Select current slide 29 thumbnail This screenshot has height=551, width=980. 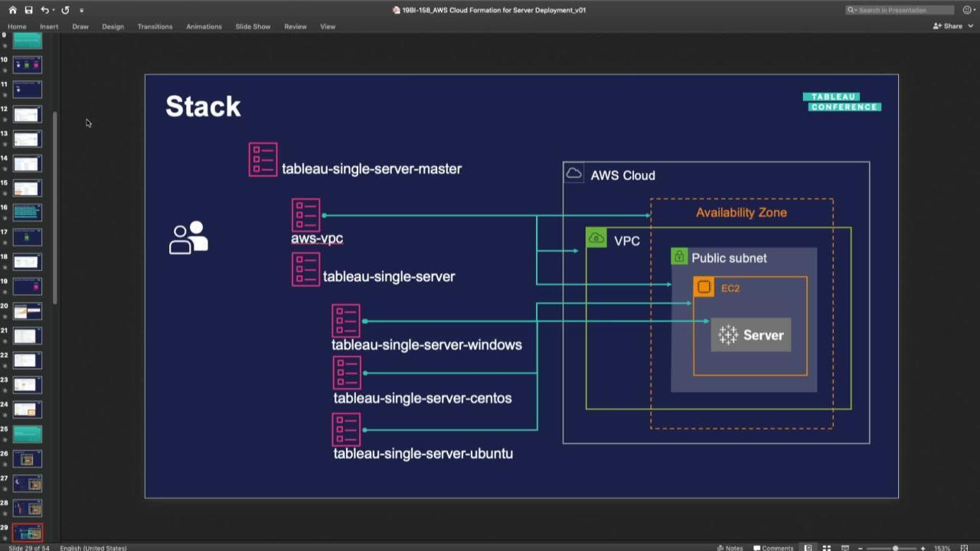tap(28, 532)
